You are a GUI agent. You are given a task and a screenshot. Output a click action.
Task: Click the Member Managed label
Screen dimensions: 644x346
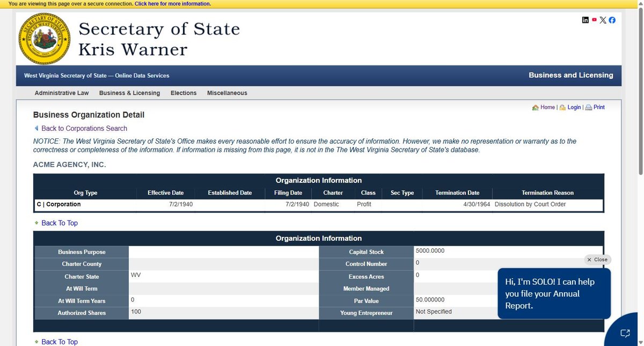pos(367,289)
